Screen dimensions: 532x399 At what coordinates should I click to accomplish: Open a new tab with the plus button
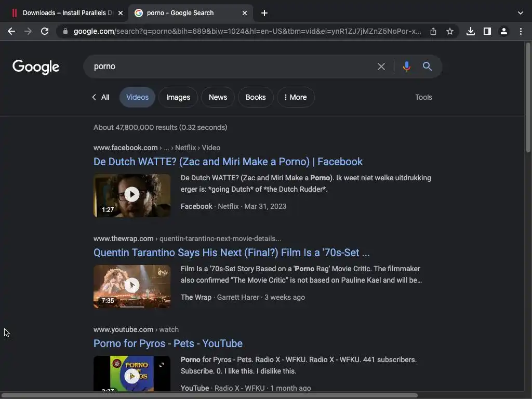coord(264,13)
